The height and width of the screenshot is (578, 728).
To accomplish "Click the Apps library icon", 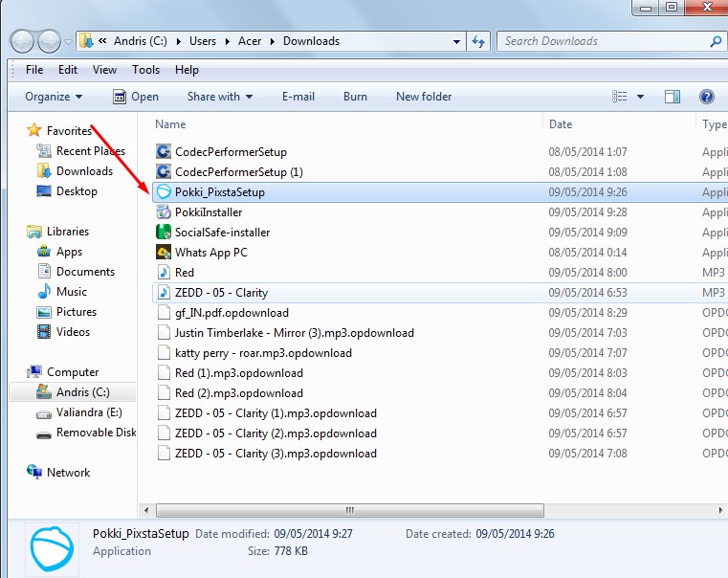I will tap(44, 251).
